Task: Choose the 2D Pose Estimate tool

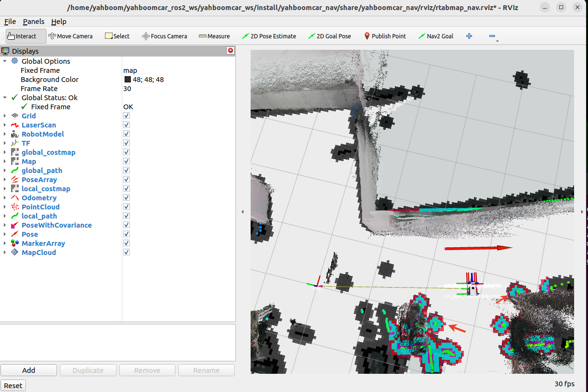Action: (269, 36)
